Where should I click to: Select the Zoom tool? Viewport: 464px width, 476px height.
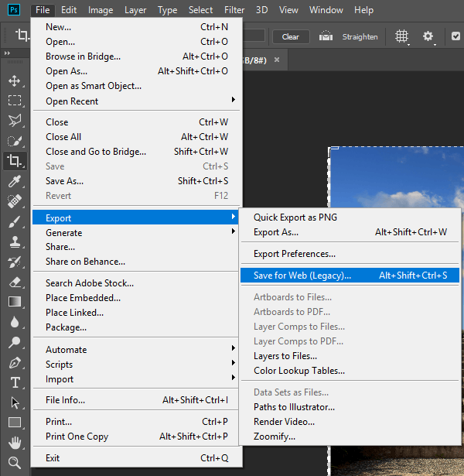pos(14,463)
